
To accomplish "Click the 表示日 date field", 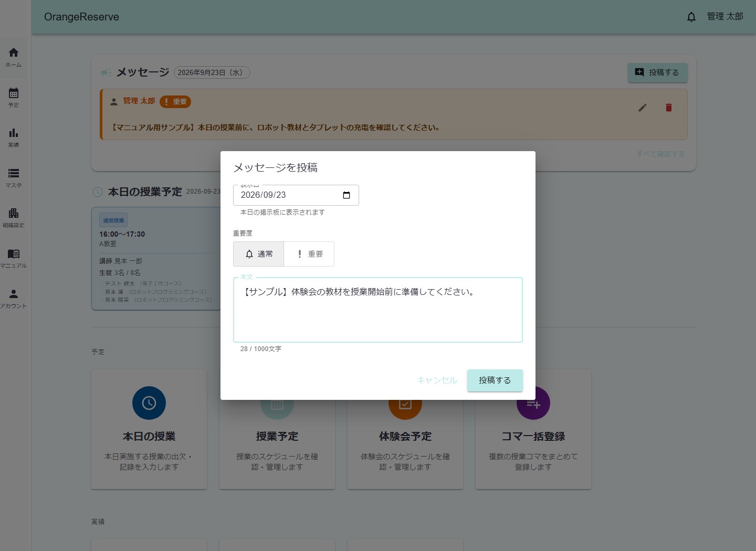I will pos(296,195).
